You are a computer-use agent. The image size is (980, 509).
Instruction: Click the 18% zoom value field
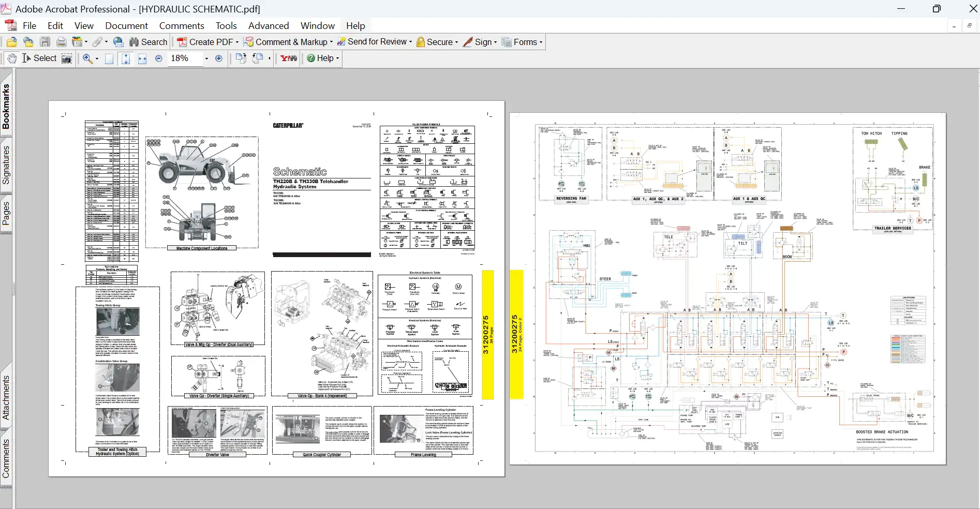click(x=185, y=58)
